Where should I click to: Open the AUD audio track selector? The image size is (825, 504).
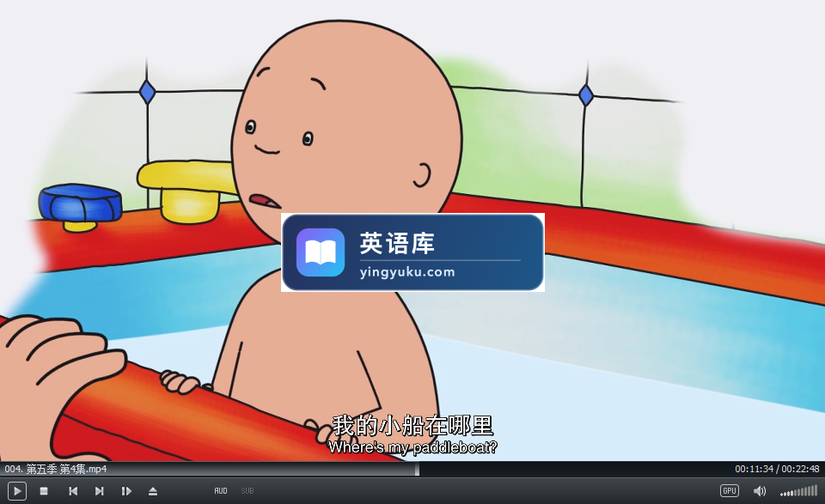coord(221,491)
